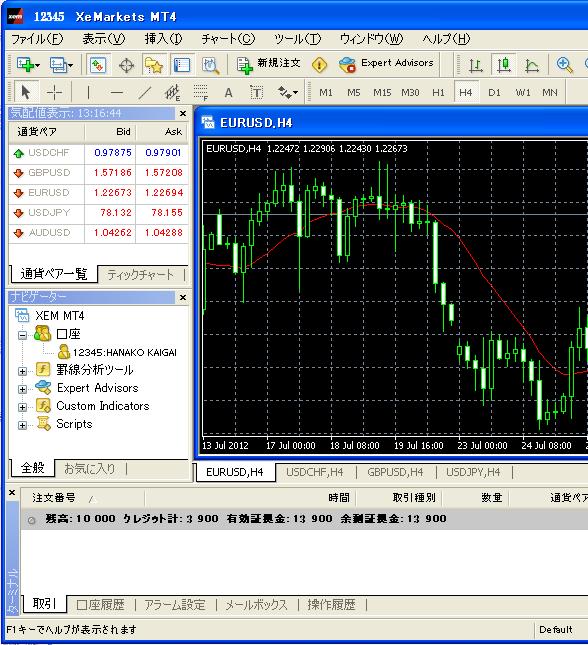Viewport: 588px width, 645px height.
Task: Expand the Expert Advisors tree node
Action: tap(23, 389)
